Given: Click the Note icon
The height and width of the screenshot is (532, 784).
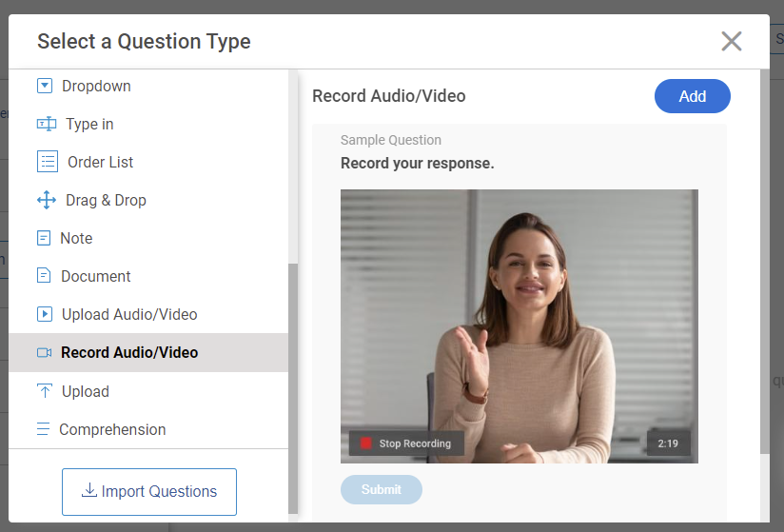Looking at the screenshot, I should [44, 238].
